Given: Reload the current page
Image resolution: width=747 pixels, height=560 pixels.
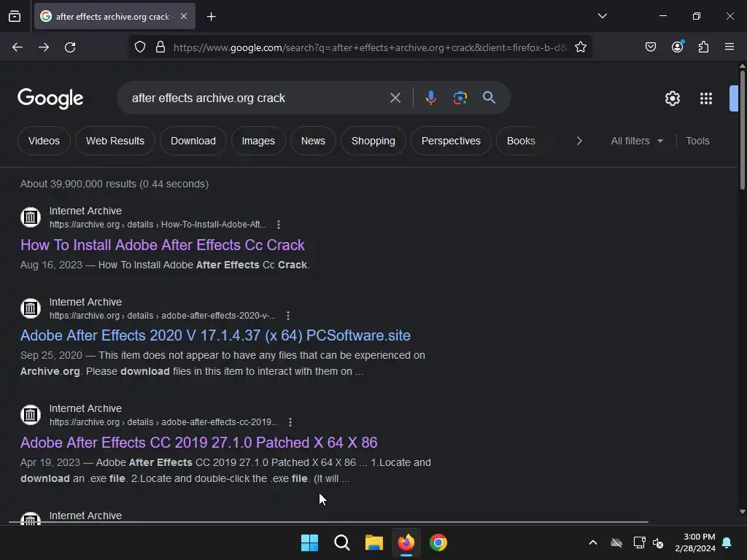Looking at the screenshot, I should tap(70, 47).
